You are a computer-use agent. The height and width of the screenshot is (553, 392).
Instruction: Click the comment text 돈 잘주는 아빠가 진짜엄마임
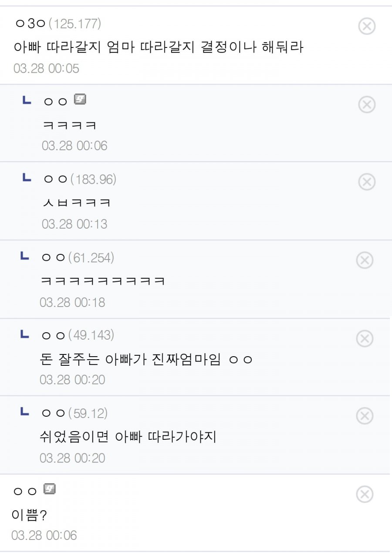pos(146,360)
